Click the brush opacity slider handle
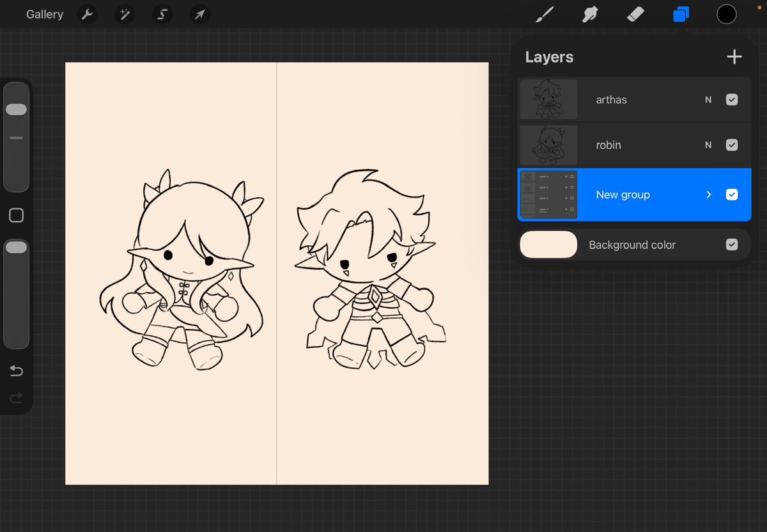The image size is (767, 532). [16, 247]
